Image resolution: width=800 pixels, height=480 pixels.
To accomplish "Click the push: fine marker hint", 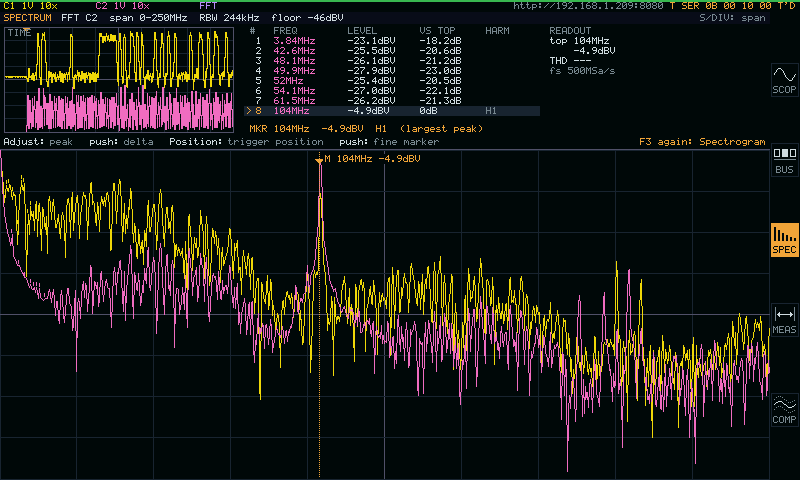I will click(389, 142).
